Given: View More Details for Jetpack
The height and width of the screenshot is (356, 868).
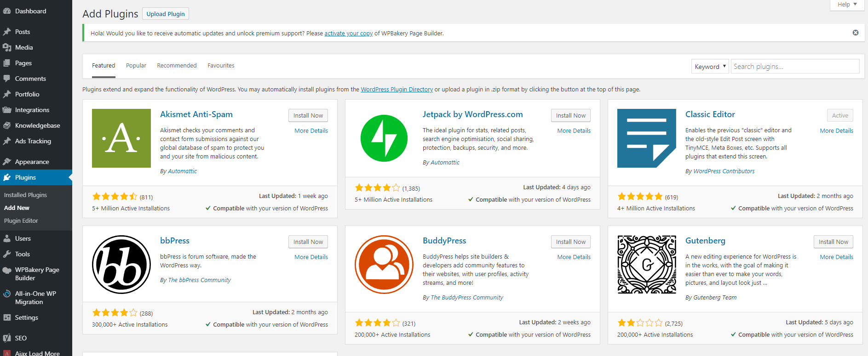Looking at the screenshot, I should [x=574, y=130].
